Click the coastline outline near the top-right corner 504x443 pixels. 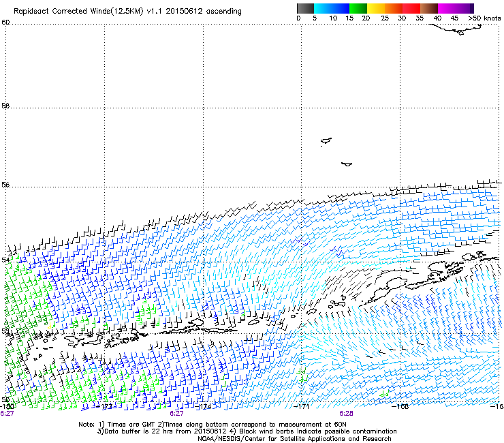pos(456,29)
